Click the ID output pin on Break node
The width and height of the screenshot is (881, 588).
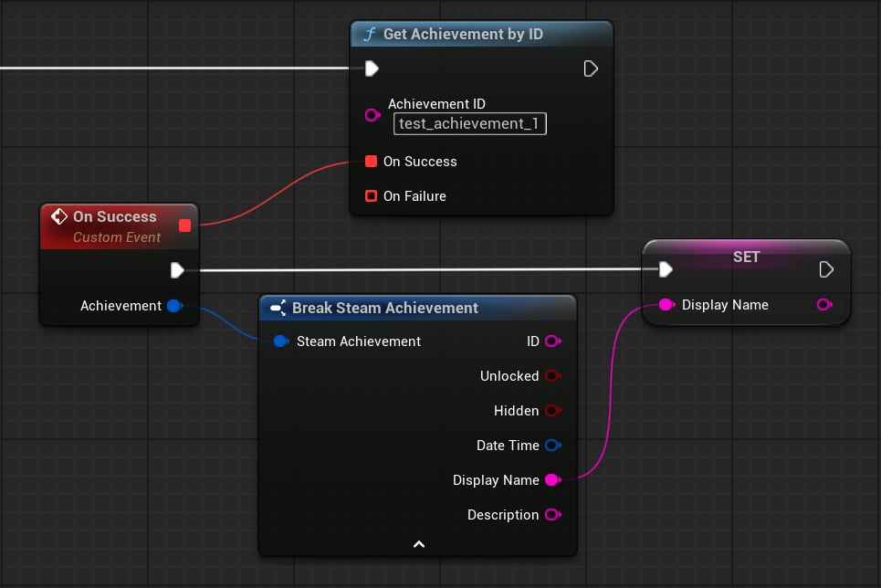tap(552, 341)
